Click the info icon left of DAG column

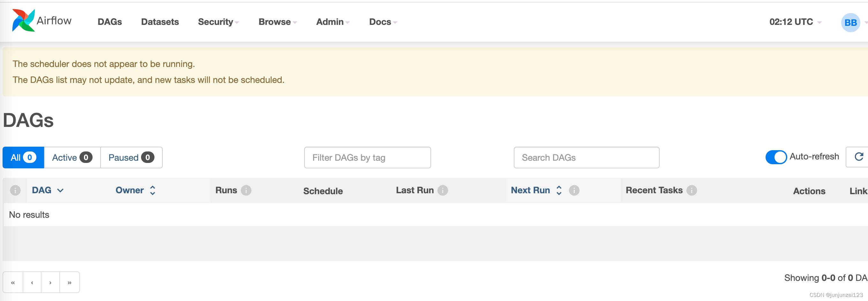15,191
